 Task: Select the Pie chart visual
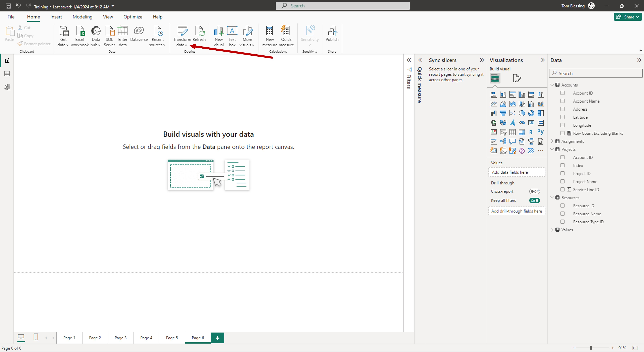pos(522,113)
